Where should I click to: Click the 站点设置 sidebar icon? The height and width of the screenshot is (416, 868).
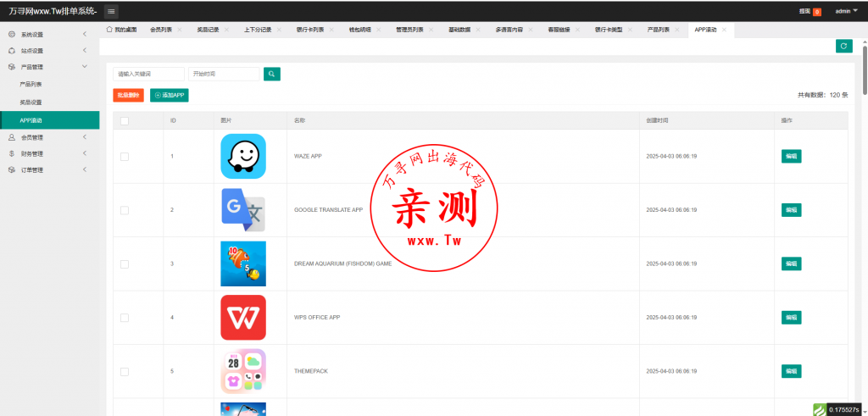[12, 50]
